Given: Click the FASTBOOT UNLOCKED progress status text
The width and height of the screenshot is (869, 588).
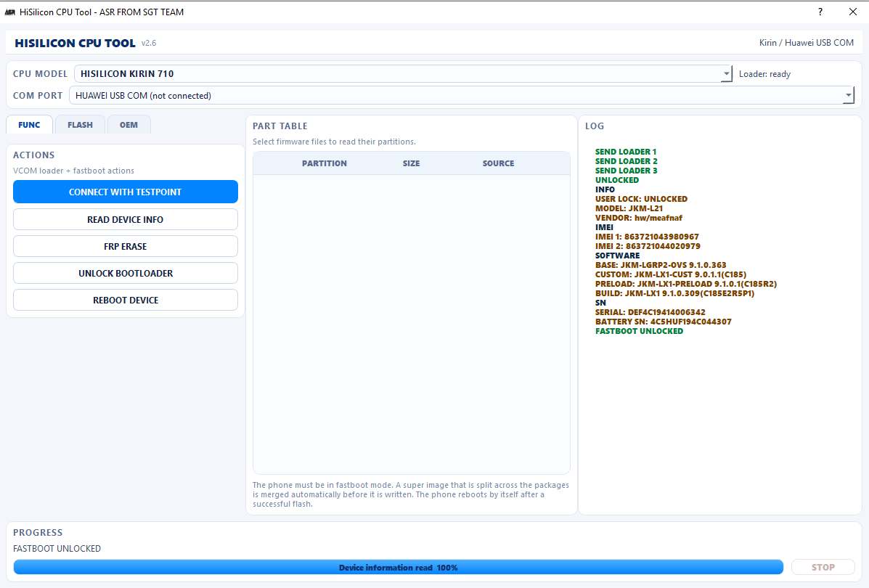Looking at the screenshot, I should [x=57, y=549].
